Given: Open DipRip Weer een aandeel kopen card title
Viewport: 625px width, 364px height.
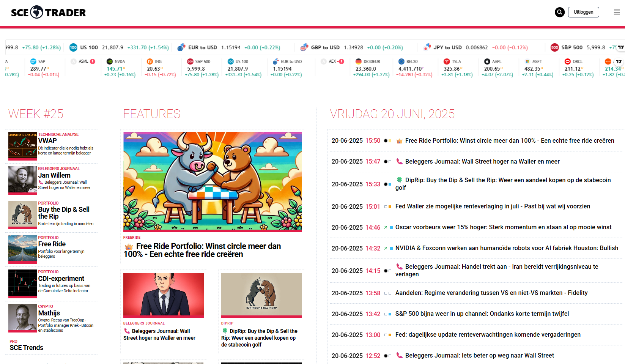Looking at the screenshot, I should tap(260, 338).
